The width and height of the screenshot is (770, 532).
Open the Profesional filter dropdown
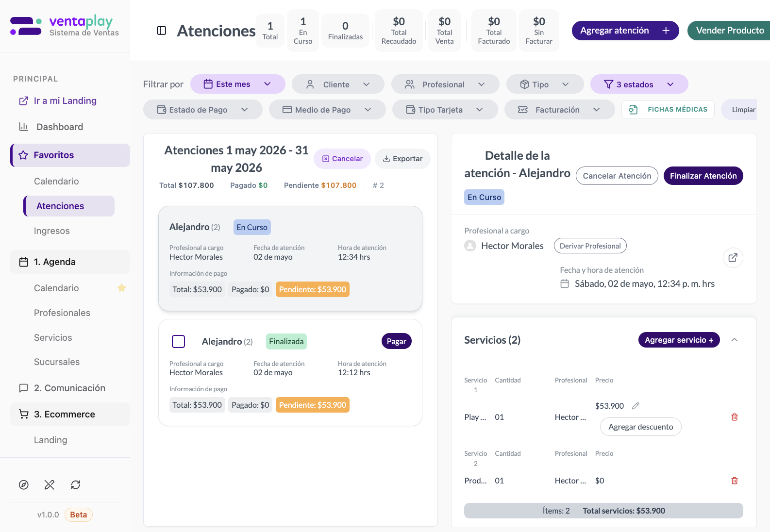click(445, 84)
